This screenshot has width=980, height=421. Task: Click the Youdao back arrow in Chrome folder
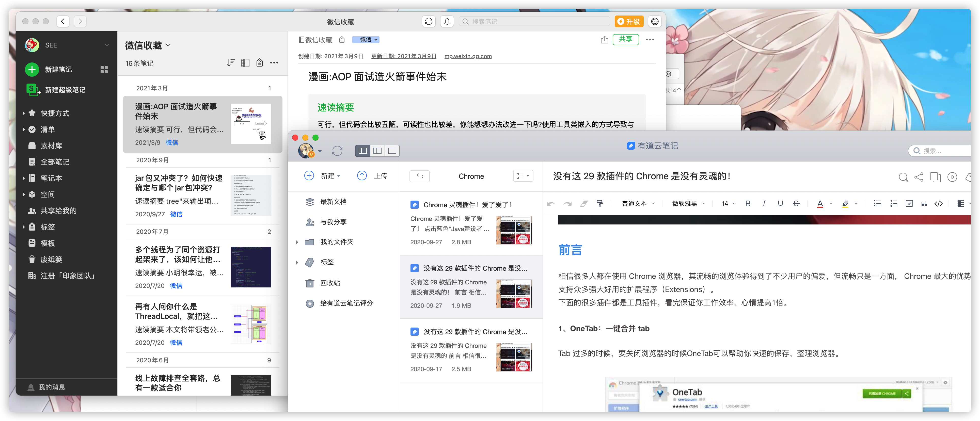[x=420, y=176]
